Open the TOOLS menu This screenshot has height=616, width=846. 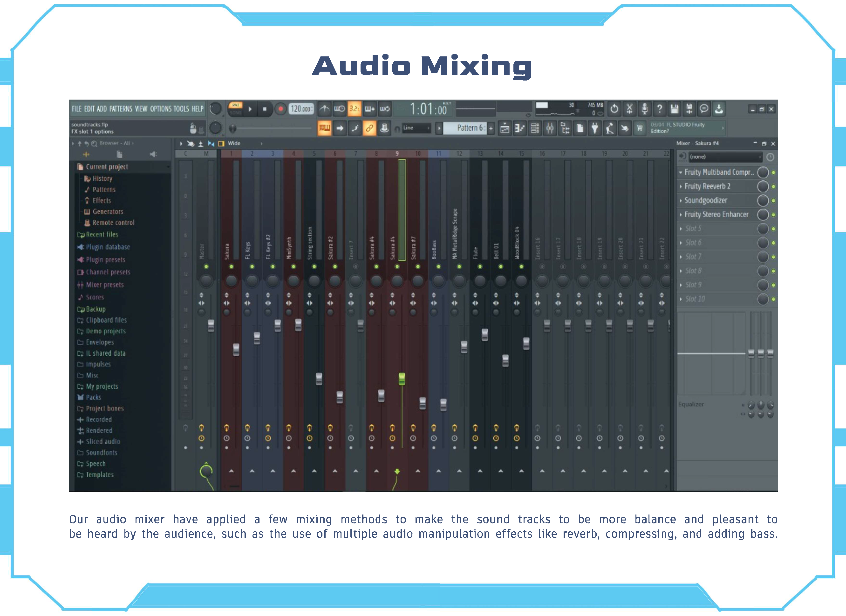coord(181,109)
